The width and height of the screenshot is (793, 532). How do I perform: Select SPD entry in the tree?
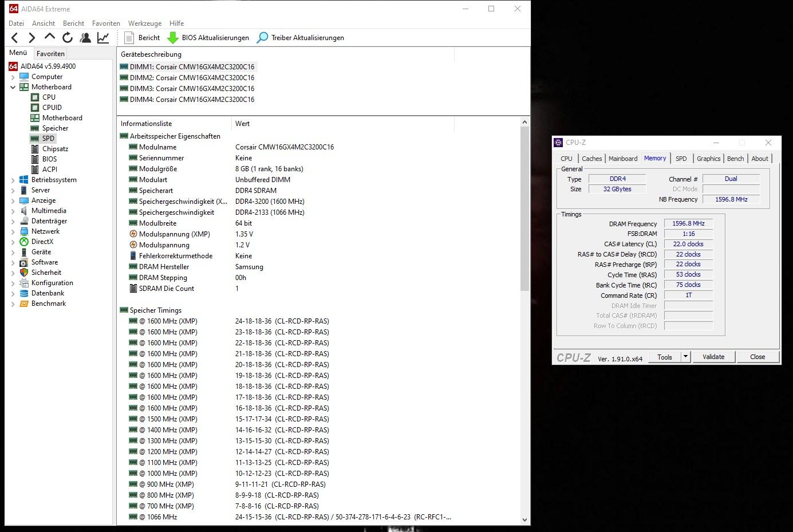click(48, 139)
